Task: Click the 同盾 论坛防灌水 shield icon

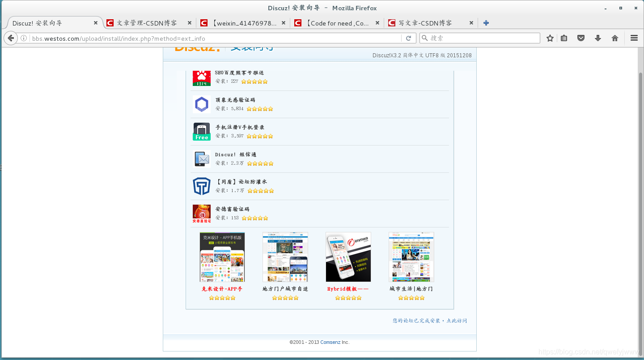Action: pos(202,186)
